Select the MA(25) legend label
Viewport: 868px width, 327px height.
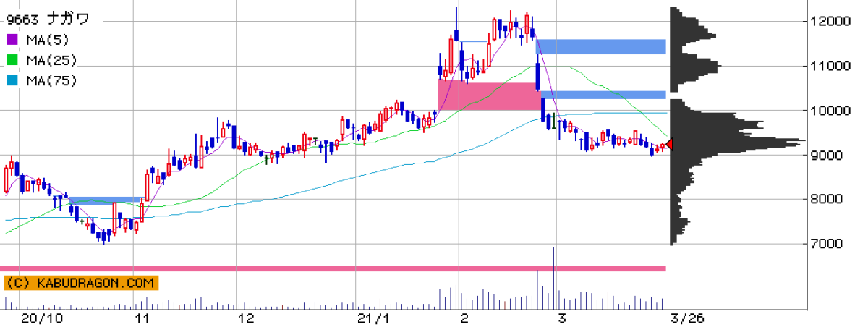click(x=51, y=61)
